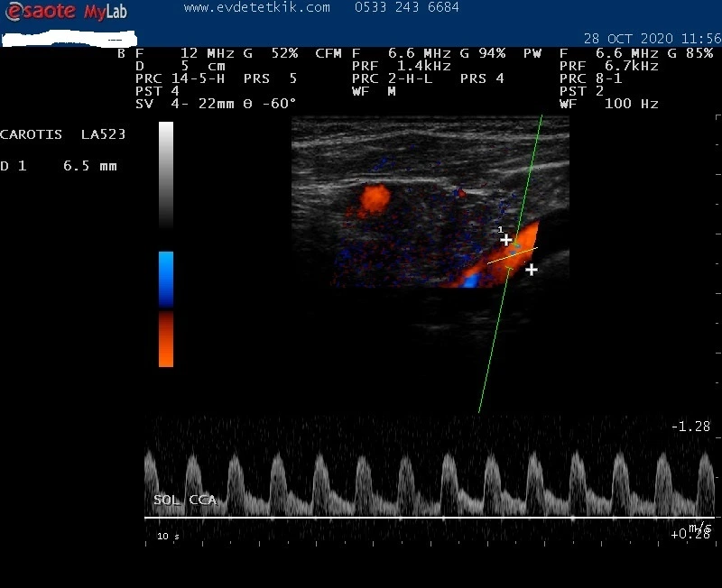Select the grayscale brightness bar
Viewport: 722px width, 588px height.
tap(166, 174)
